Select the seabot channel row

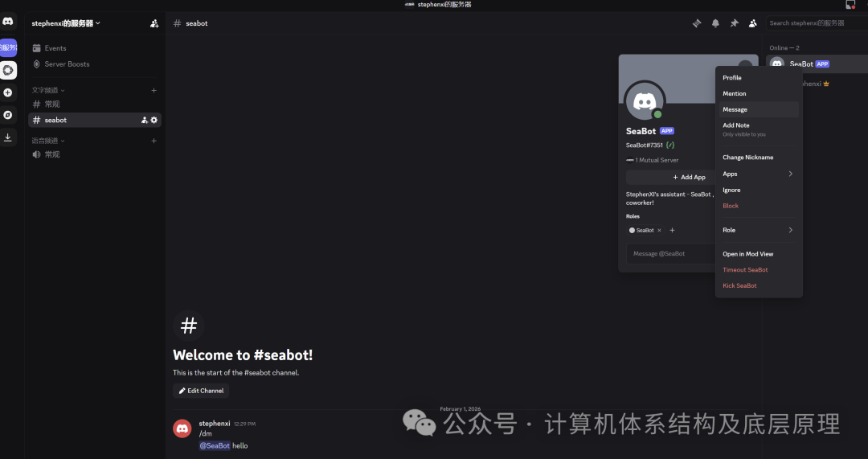[x=94, y=120]
